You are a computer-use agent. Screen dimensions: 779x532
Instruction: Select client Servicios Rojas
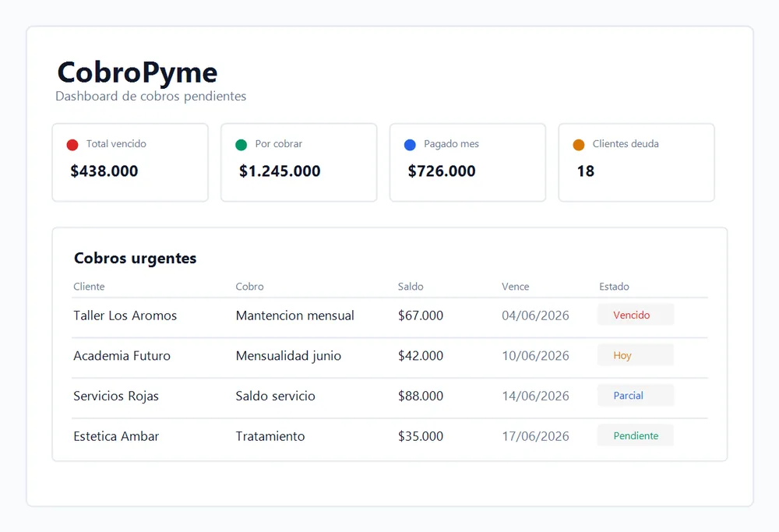coord(116,396)
